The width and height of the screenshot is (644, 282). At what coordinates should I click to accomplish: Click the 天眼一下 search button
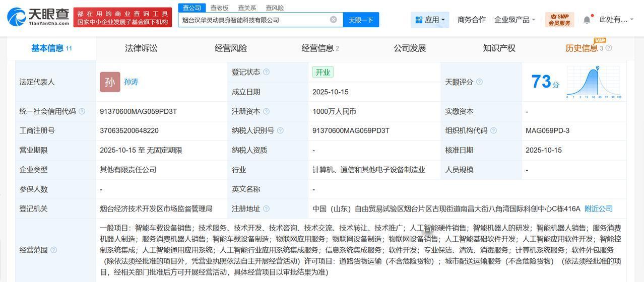(x=361, y=20)
